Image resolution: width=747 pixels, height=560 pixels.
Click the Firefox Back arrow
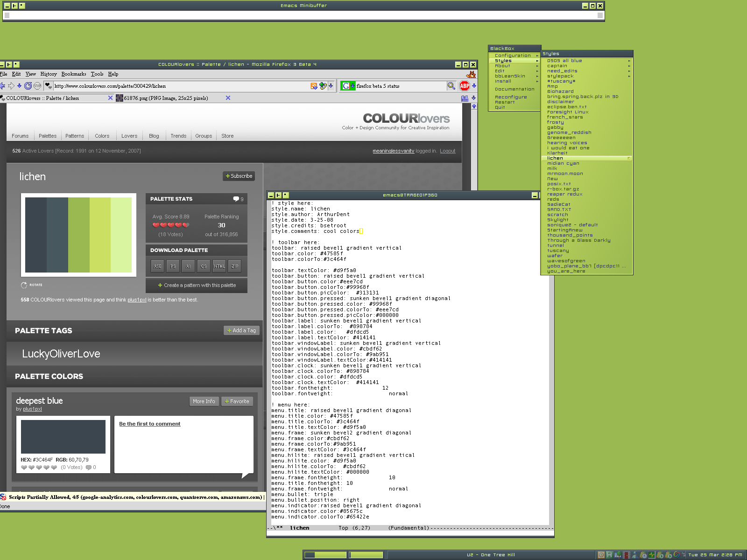[x=2, y=86]
